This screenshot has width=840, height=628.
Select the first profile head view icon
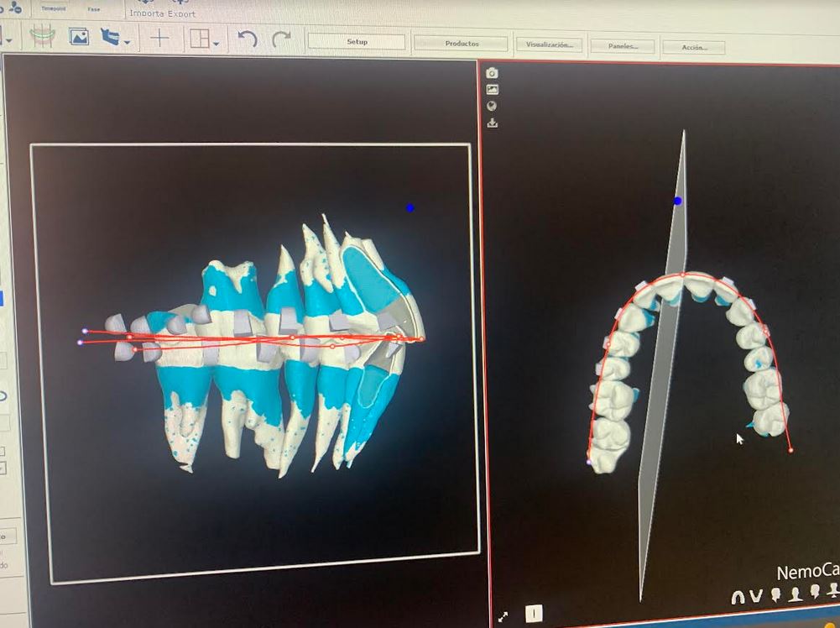tap(775, 594)
